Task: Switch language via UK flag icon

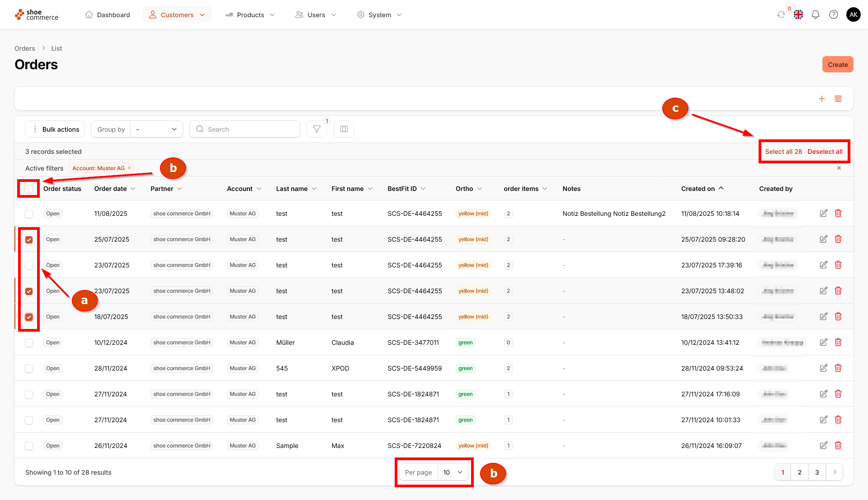Action: (x=798, y=15)
